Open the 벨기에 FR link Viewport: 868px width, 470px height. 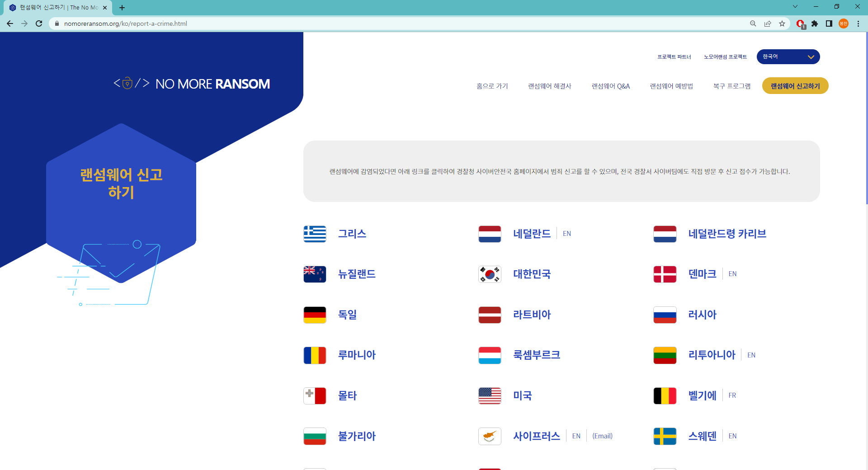[x=732, y=395]
